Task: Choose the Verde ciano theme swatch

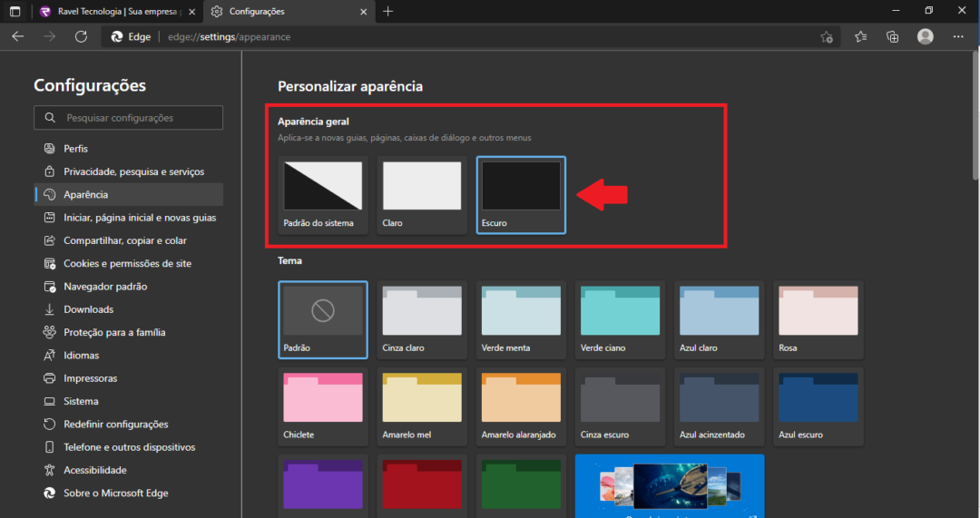Action: pos(620,320)
